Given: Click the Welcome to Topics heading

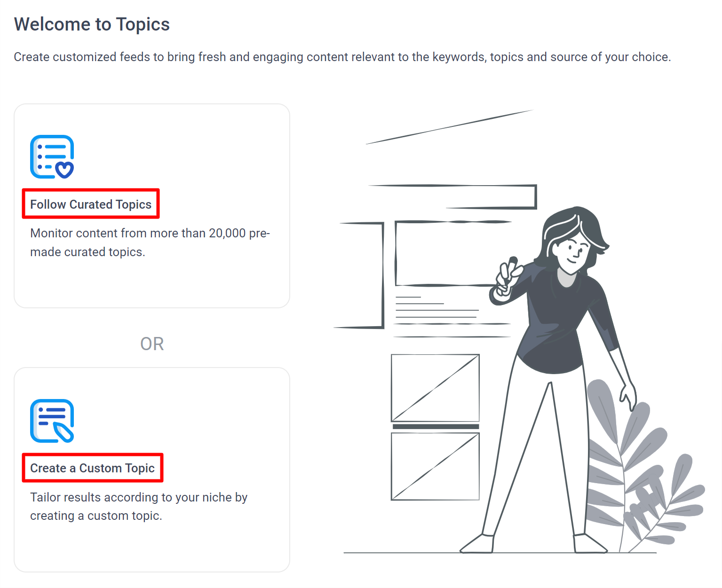Looking at the screenshot, I should tap(92, 24).
